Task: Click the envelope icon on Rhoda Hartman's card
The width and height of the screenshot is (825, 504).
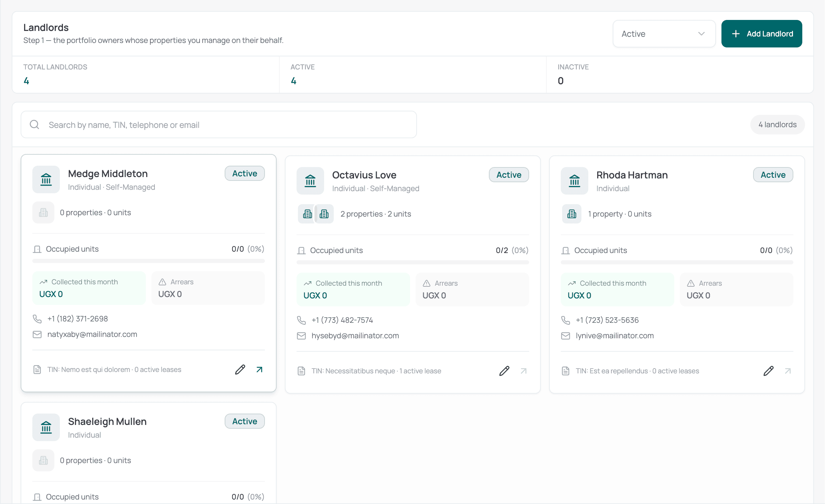Action: point(566,336)
